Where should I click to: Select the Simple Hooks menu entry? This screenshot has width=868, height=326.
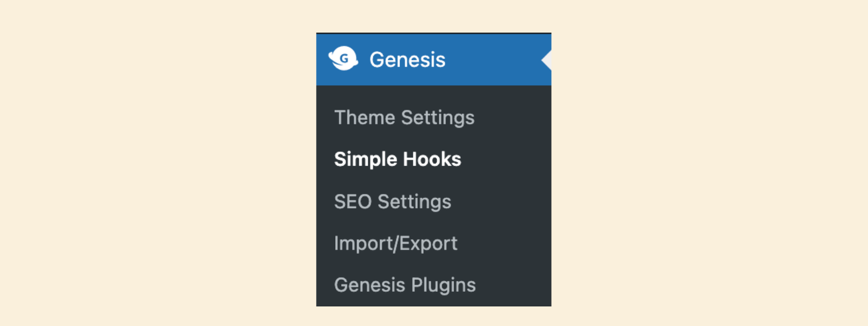[x=398, y=159]
